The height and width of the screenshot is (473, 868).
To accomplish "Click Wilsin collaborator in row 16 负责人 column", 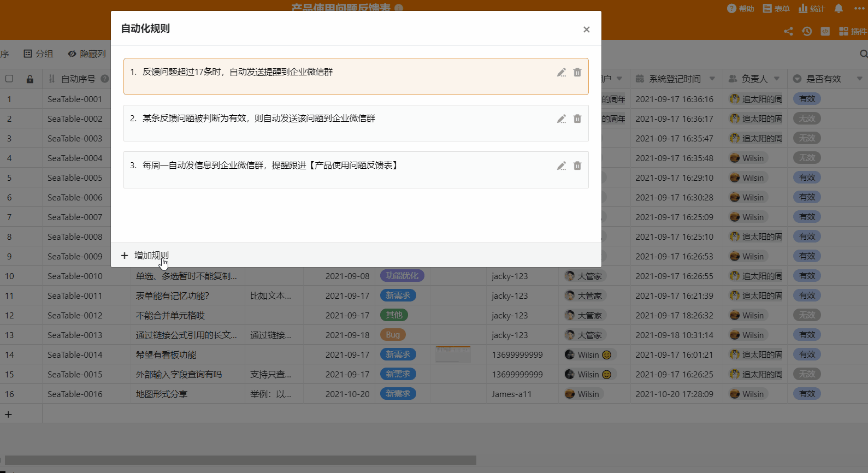I will [x=748, y=394].
